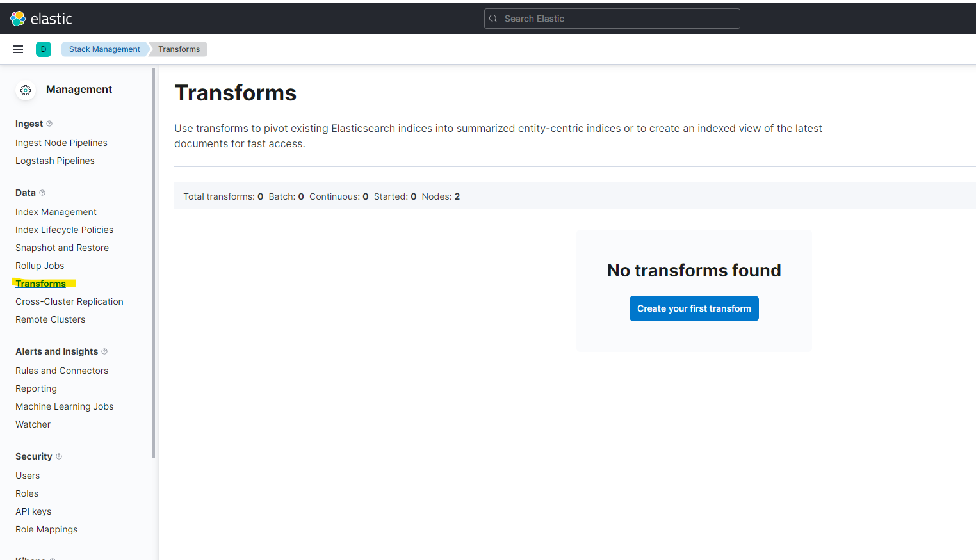Viewport: 976px width, 560px height.
Task: Click the Alerts and Insights heading
Action: pos(57,351)
